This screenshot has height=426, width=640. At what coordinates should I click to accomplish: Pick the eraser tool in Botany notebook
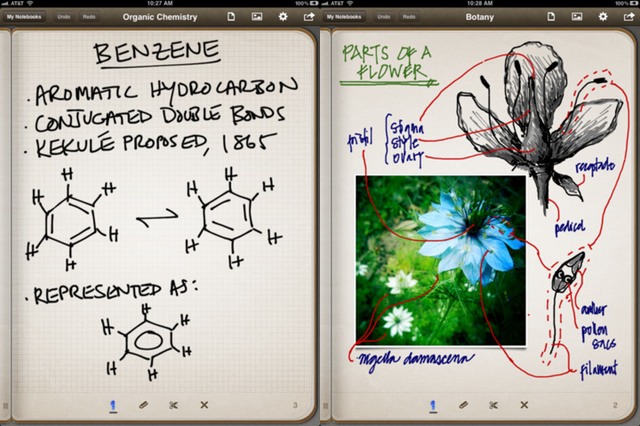[x=463, y=405]
